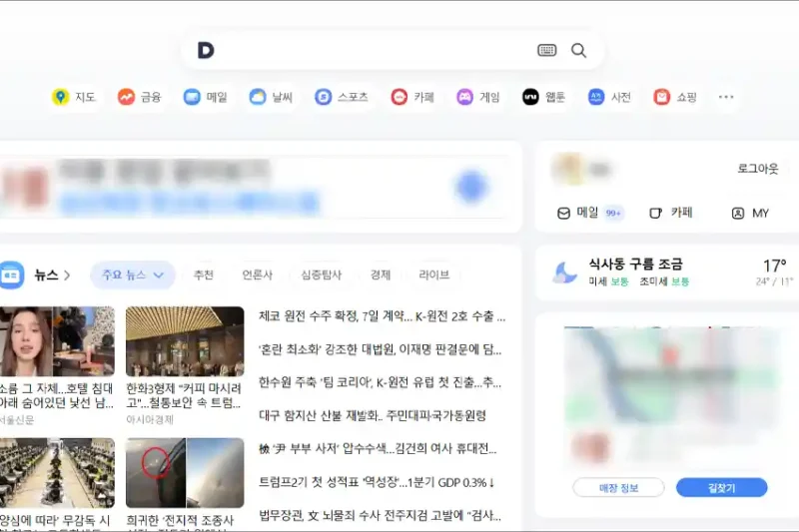Open the 카페 cafe shortcut icon
Screen dimensions: 799x532
[399, 97]
